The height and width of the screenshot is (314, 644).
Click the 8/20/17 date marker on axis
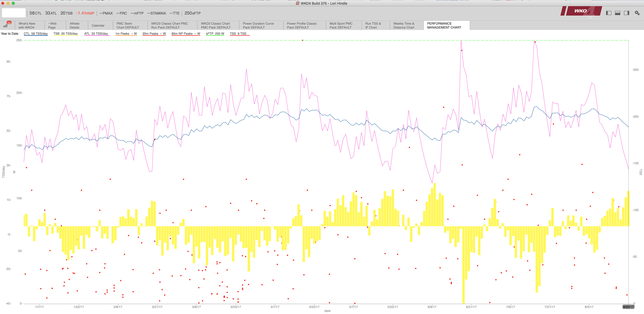[628, 307]
